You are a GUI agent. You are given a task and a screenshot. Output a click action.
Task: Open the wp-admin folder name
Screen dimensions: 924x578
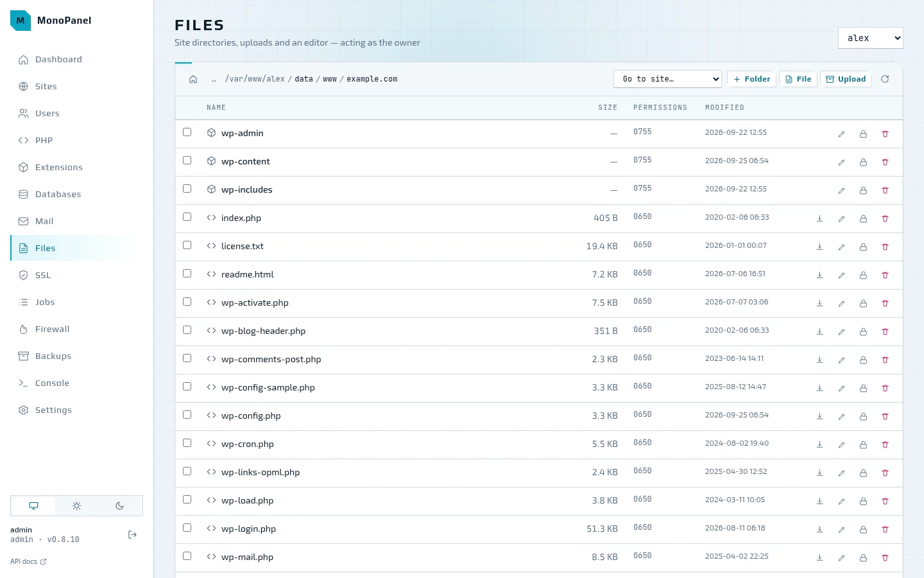242,134
